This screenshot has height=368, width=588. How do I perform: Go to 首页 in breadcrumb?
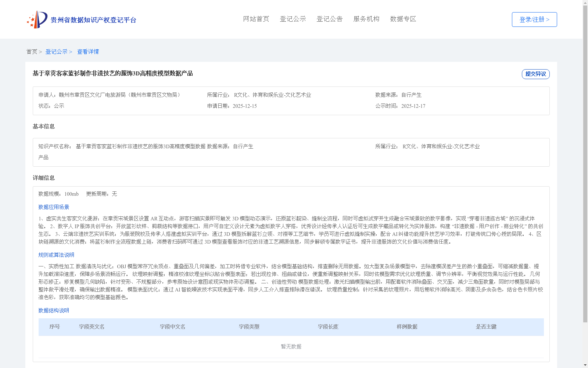[32, 52]
